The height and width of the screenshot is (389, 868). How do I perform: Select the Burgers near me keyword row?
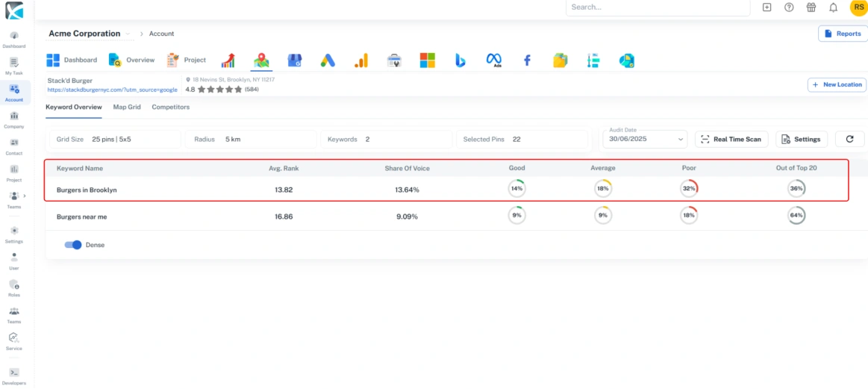(456, 217)
